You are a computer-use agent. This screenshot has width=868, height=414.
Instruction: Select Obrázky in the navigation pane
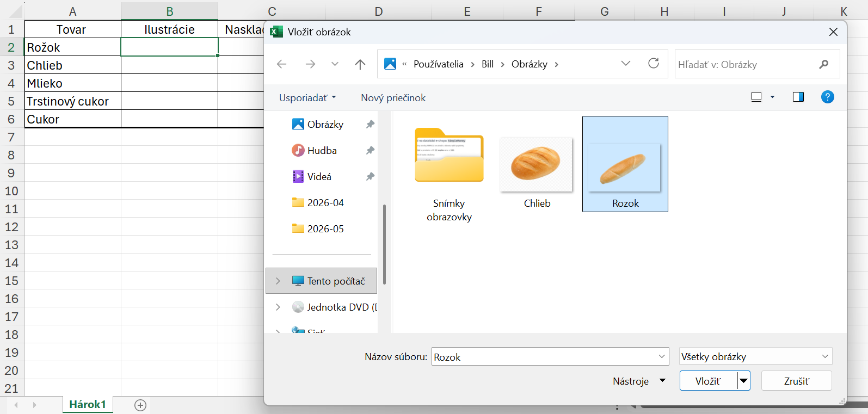[x=325, y=125]
